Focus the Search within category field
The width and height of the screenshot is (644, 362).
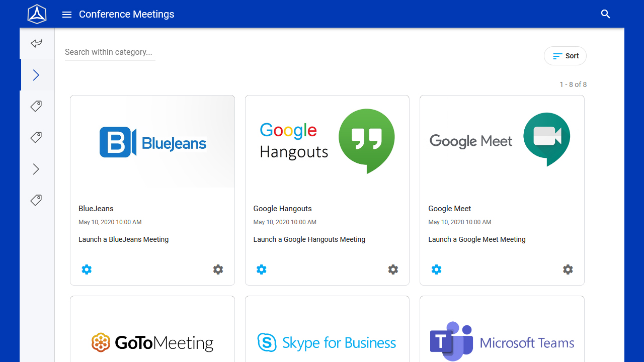110,52
